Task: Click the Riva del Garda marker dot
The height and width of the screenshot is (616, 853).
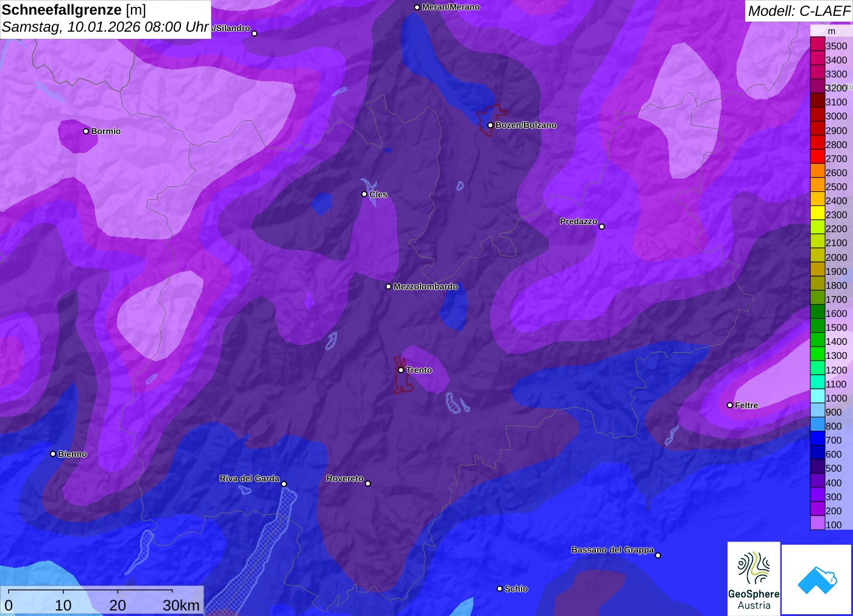Action: [x=284, y=484]
